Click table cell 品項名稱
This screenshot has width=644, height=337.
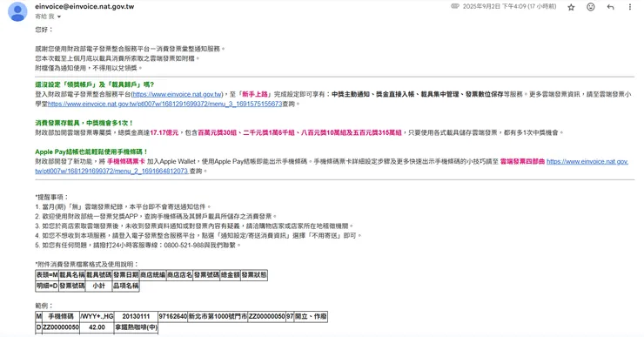click(125, 286)
